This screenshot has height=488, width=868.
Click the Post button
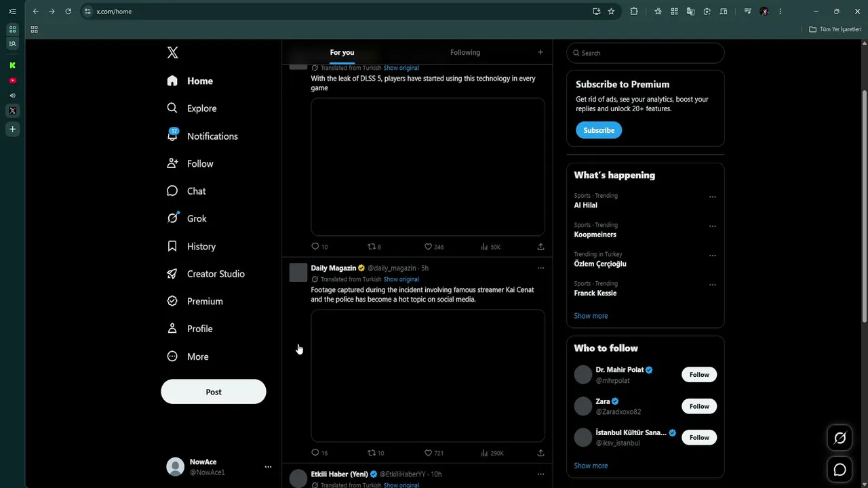tap(214, 392)
